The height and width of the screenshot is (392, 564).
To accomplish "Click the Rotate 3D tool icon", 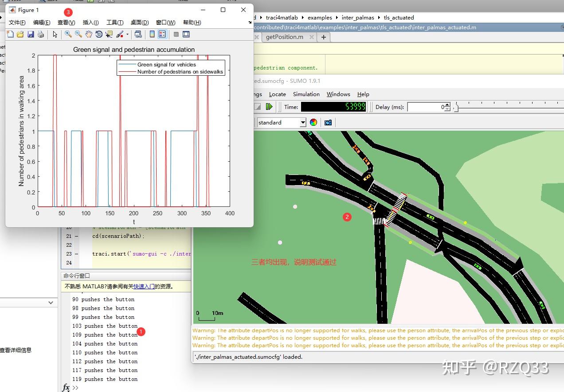I will 99,34.
